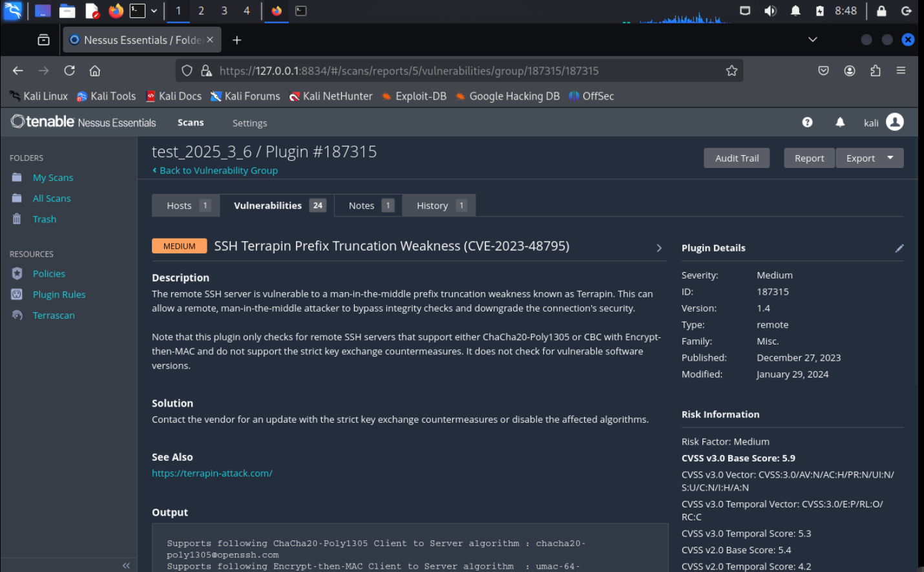Click the Report button
This screenshot has width=924, height=572.
809,158
